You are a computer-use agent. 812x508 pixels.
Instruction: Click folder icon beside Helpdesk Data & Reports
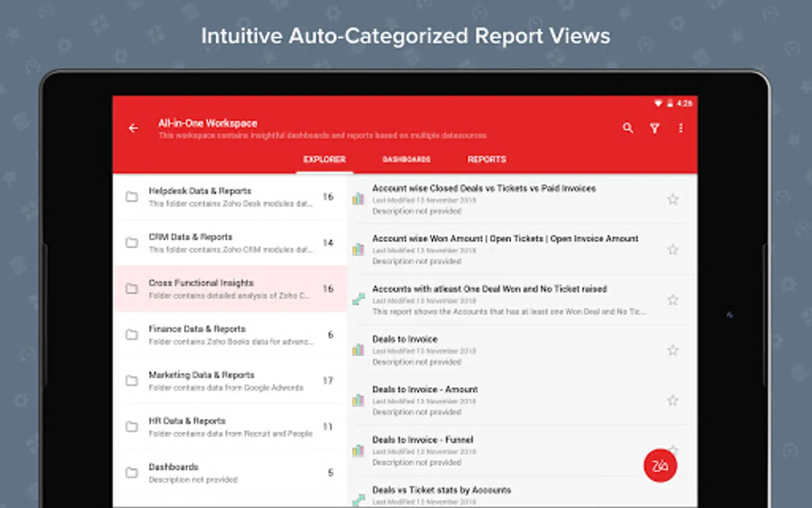132,197
